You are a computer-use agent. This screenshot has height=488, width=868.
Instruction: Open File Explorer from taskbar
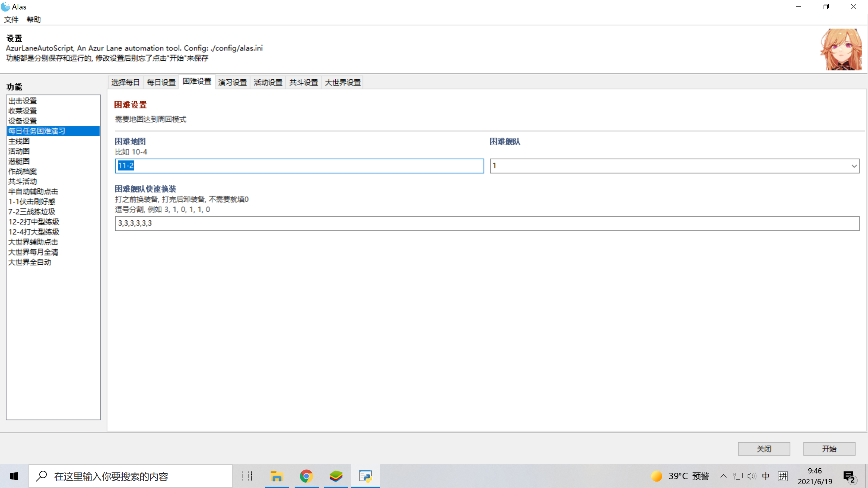coord(277,476)
